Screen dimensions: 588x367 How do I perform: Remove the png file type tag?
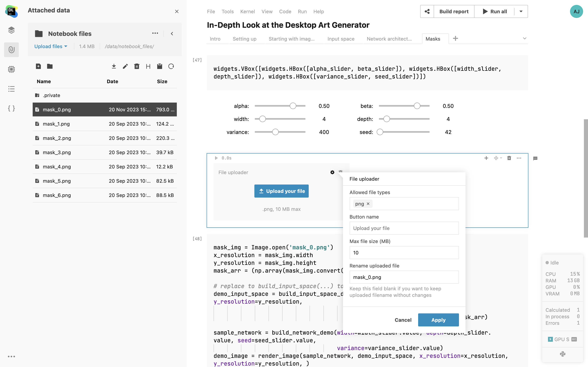[x=368, y=204]
